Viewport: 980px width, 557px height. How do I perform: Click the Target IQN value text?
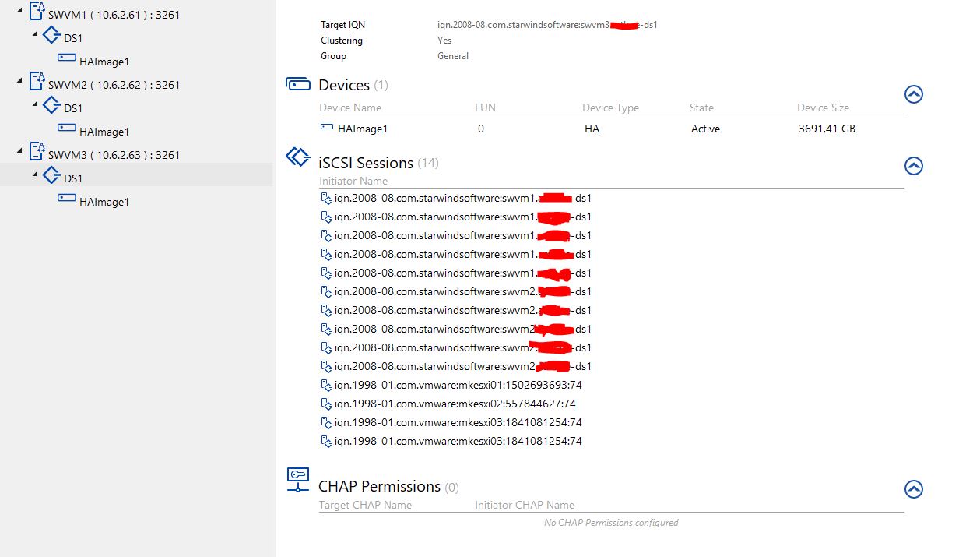click(548, 25)
